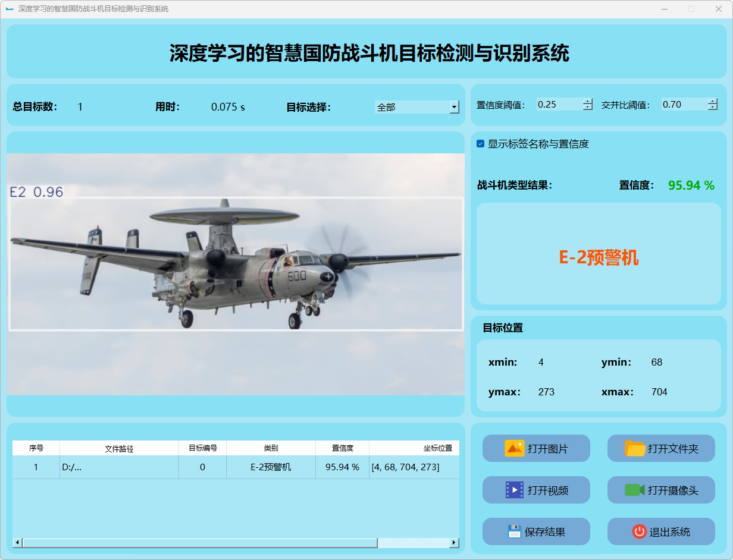733x560 pixels.
Task: Click the red power icon to exit
Action: point(639,531)
